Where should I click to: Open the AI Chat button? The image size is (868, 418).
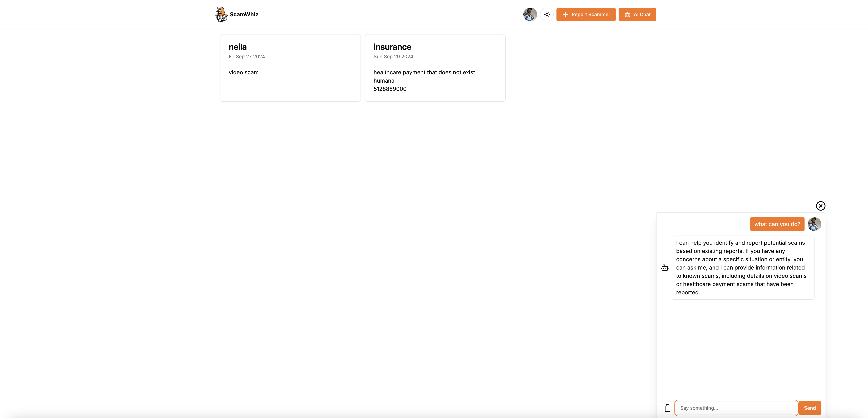pos(637,14)
